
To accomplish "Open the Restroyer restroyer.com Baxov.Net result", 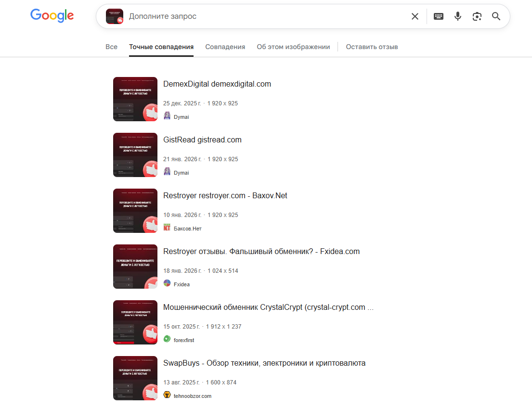I will pyautogui.click(x=225, y=196).
